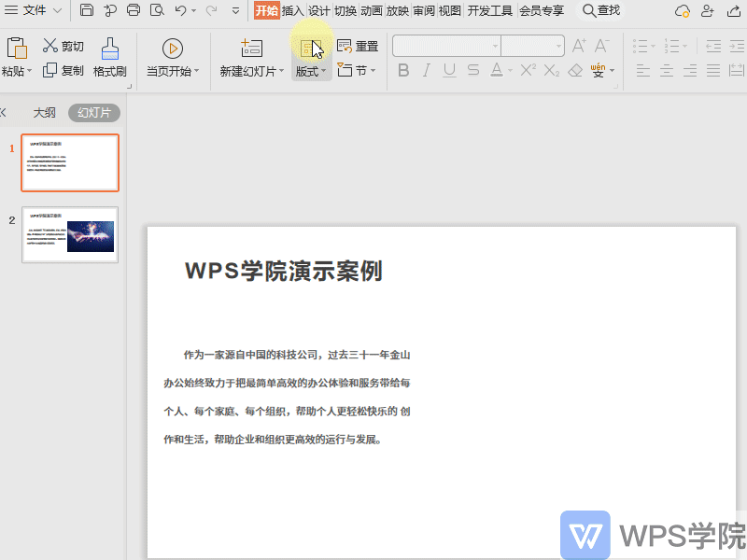The image size is (747, 560).
Task: Click the add collaborator icon
Action: (x=708, y=10)
